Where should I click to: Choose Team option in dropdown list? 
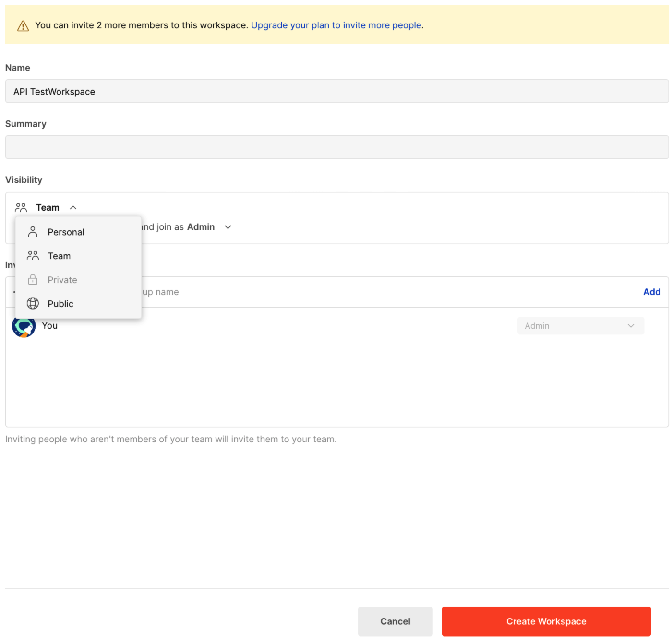click(78, 256)
